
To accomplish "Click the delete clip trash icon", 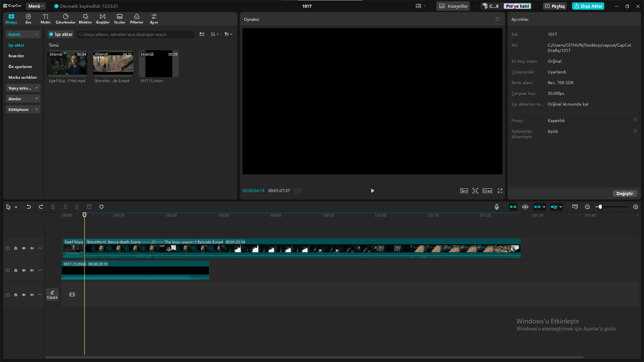I will point(89,207).
